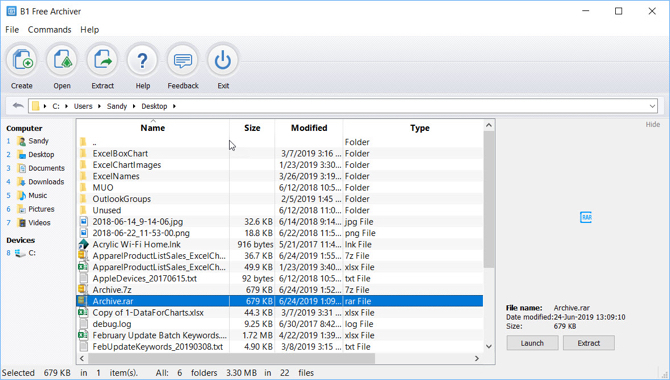The image size is (670, 380).
Task: Click Users in the address path
Action: click(83, 106)
